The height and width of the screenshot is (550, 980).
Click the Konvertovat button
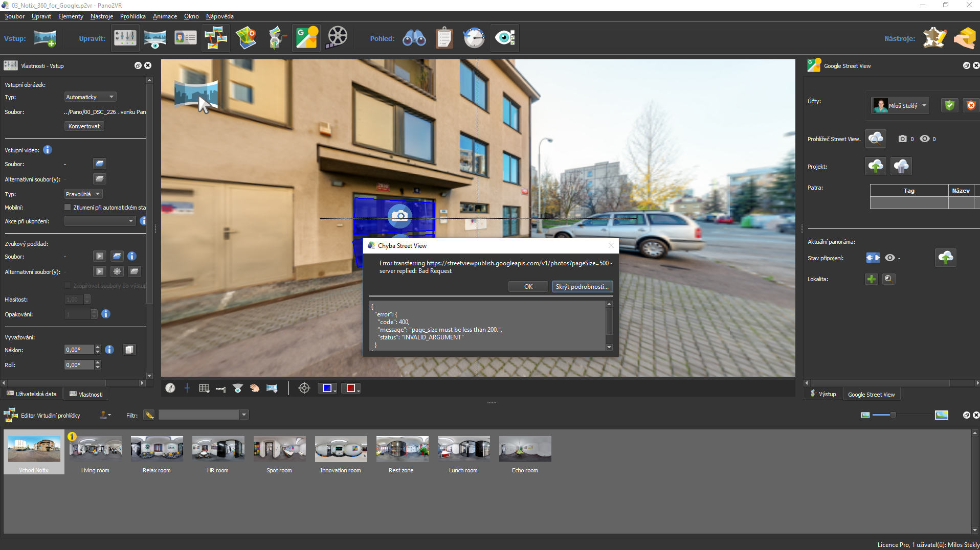[x=84, y=126]
